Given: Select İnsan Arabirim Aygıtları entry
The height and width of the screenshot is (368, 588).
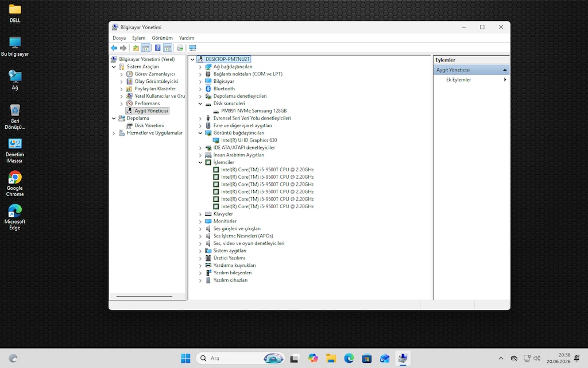Looking at the screenshot, I should click(x=238, y=155).
